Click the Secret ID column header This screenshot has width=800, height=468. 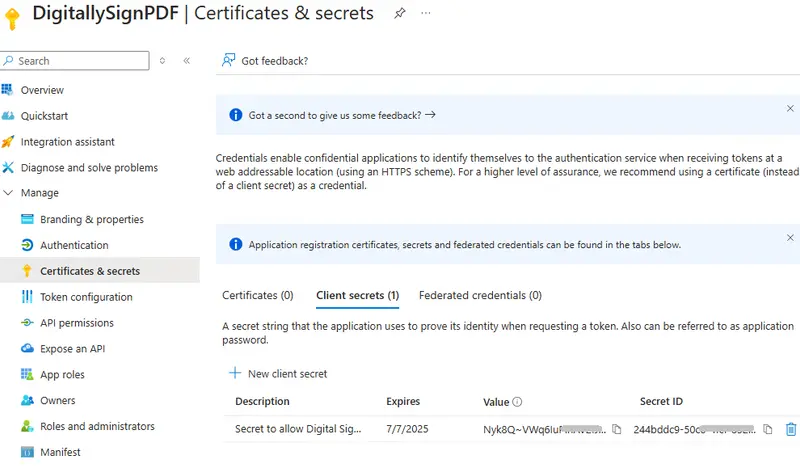[661, 402]
